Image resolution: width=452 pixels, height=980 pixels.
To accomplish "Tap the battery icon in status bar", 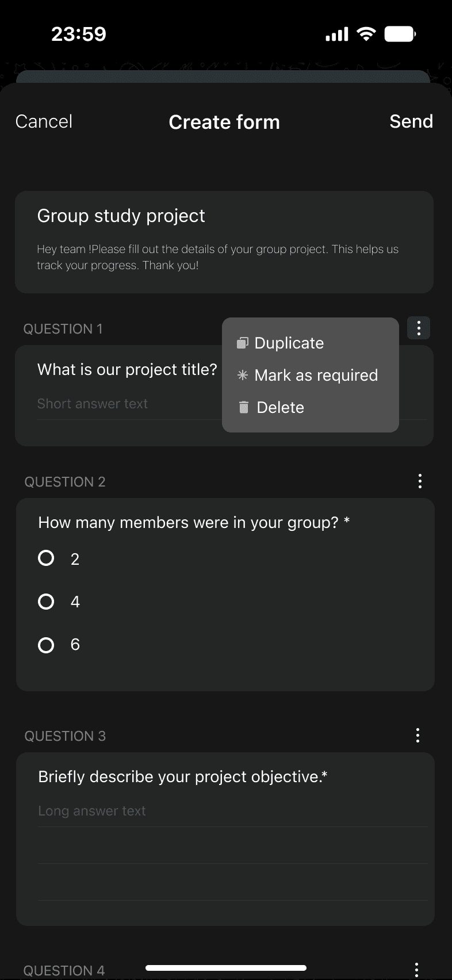I will click(400, 34).
